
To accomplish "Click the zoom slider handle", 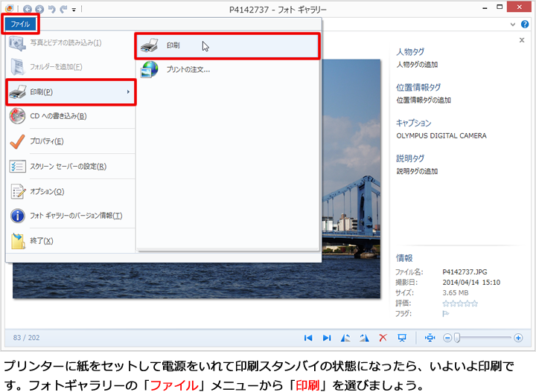I will coord(457,338).
